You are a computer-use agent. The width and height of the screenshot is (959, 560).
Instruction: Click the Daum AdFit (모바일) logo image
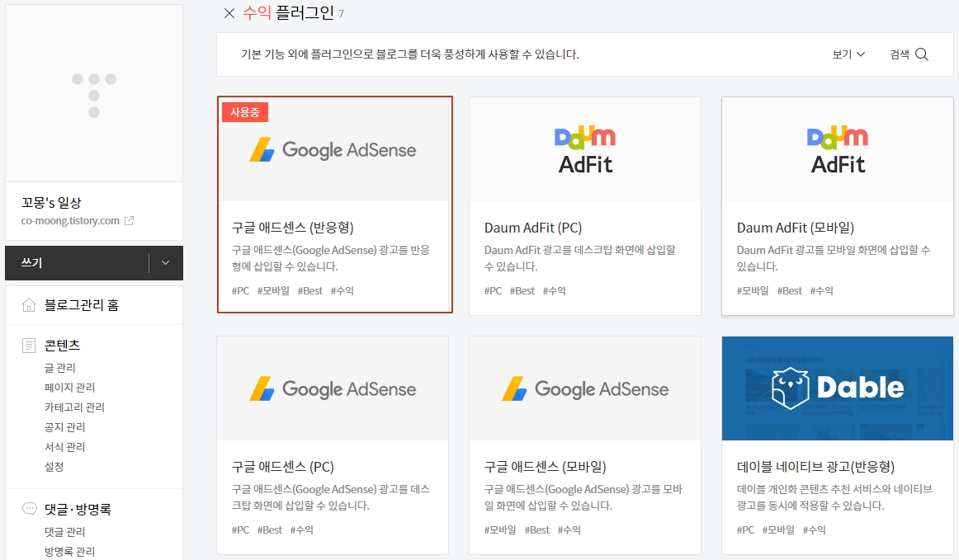(838, 150)
